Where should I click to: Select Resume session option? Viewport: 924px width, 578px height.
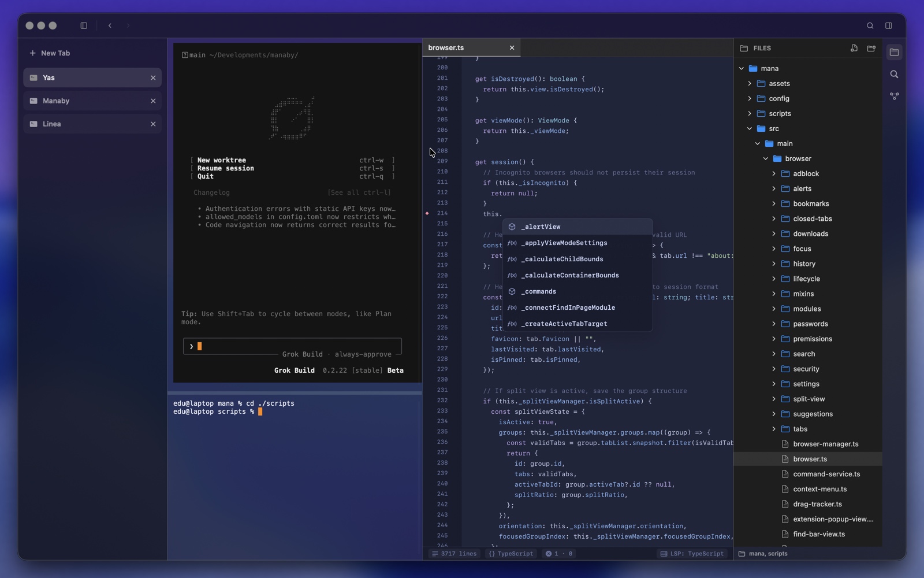tap(293, 168)
